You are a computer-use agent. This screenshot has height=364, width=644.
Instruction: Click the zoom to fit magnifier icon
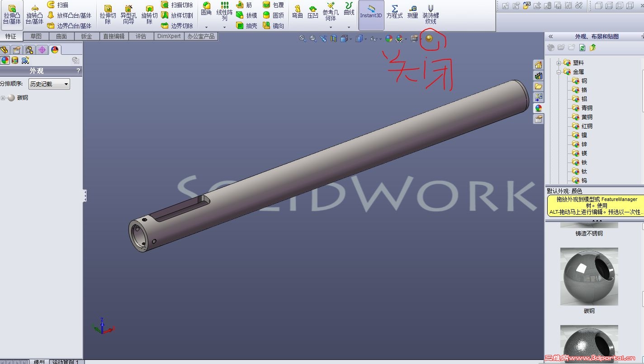coord(303,38)
